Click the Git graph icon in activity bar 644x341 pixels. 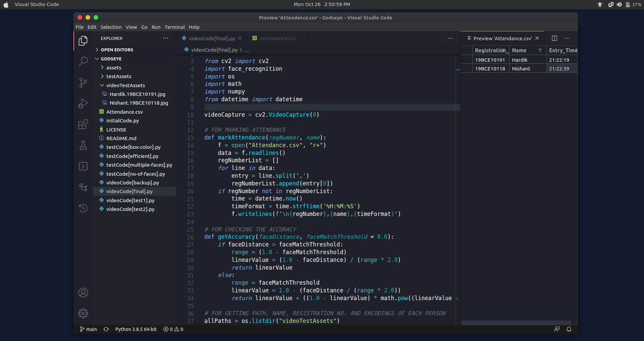tap(83, 187)
